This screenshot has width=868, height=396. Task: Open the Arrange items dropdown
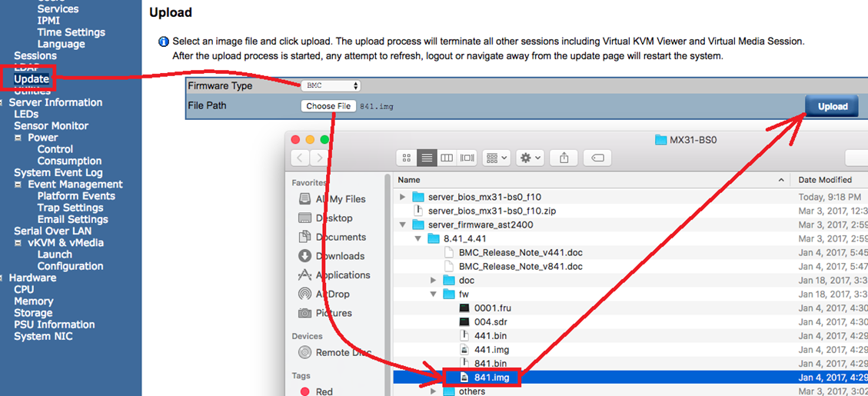tap(497, 158)
